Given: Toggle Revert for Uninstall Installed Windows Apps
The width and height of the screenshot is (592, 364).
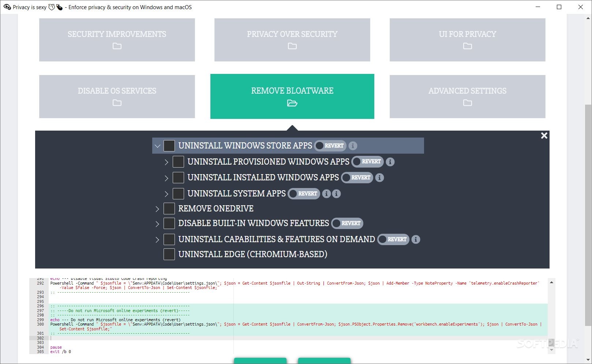Looking at the screenshot, I should 357,178.
